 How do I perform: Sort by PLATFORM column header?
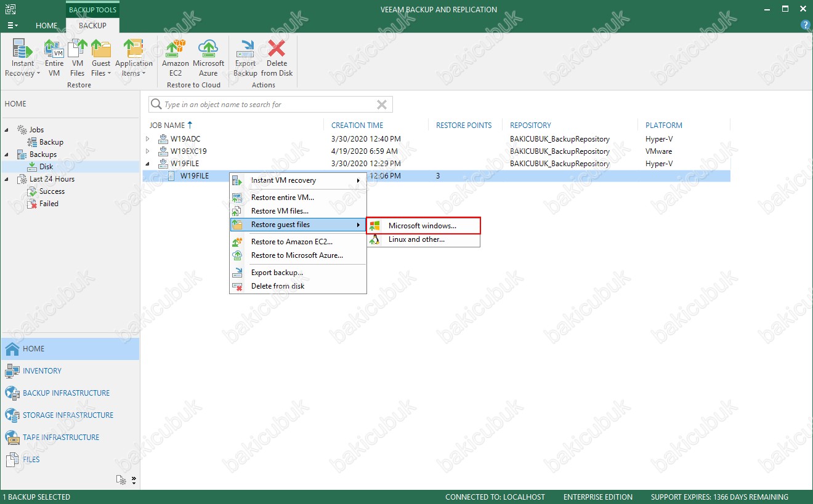click(664, 125)
